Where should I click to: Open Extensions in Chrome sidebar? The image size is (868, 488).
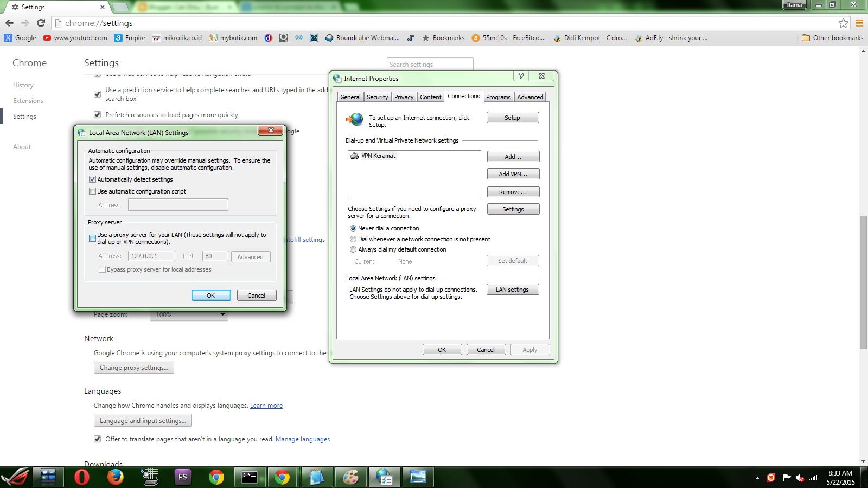click(x=28, y=101)
